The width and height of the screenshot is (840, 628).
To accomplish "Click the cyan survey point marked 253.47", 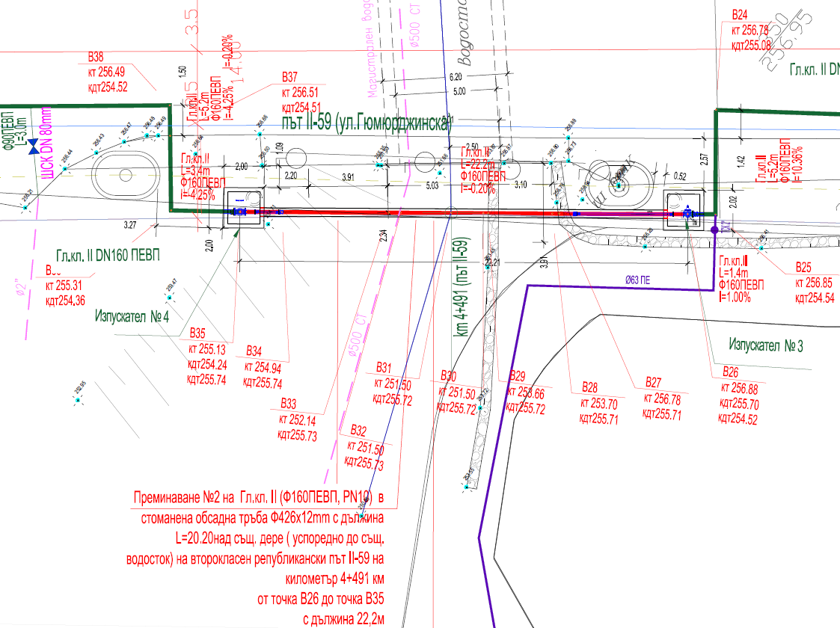I will 169,296.
